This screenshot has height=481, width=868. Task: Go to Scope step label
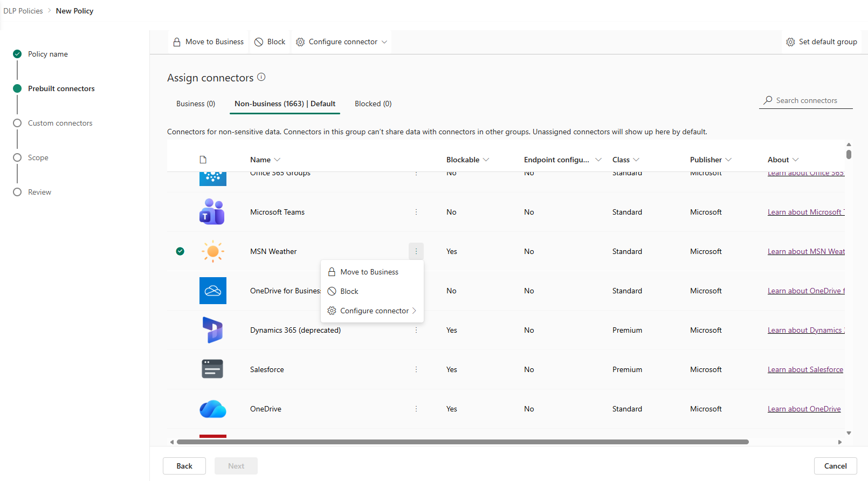(38, 157)
